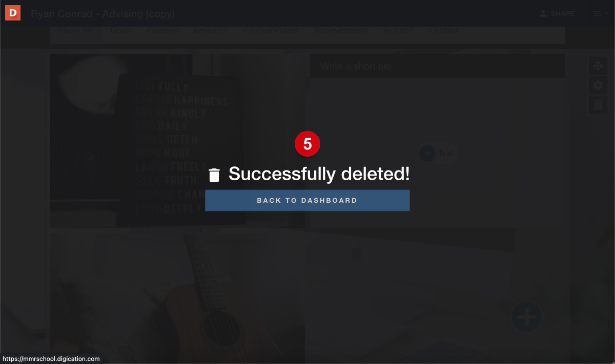Open the Co-Curriculars tab

tap(271, 31)
